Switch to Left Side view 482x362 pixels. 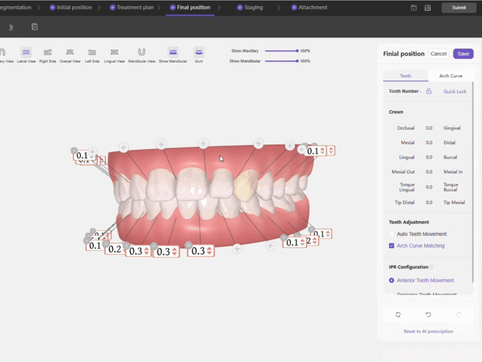click(92, 55)
